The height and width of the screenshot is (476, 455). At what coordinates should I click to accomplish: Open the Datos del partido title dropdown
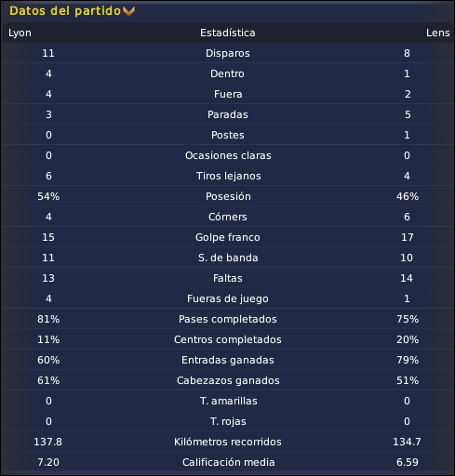(65, 11)
